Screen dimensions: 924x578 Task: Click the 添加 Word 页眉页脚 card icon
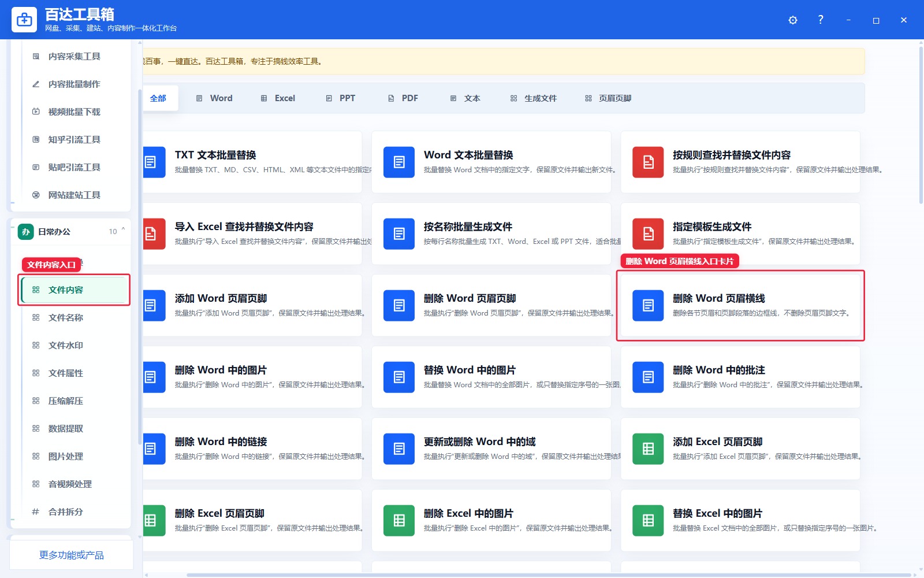(x=154, y=305)
